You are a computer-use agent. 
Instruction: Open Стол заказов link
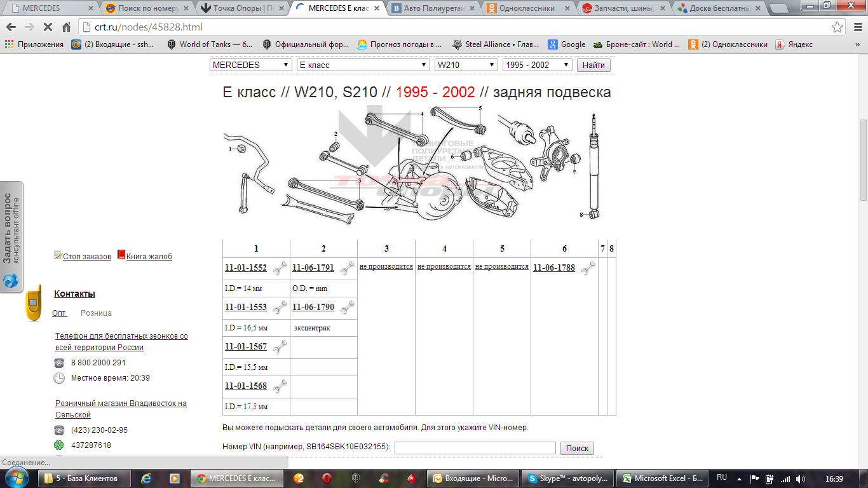tap(87, 257)
